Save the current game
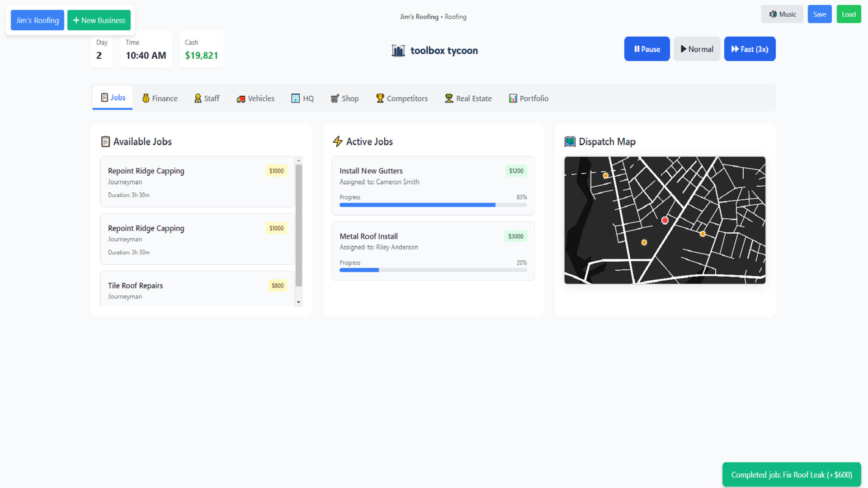 click(819, 14)
